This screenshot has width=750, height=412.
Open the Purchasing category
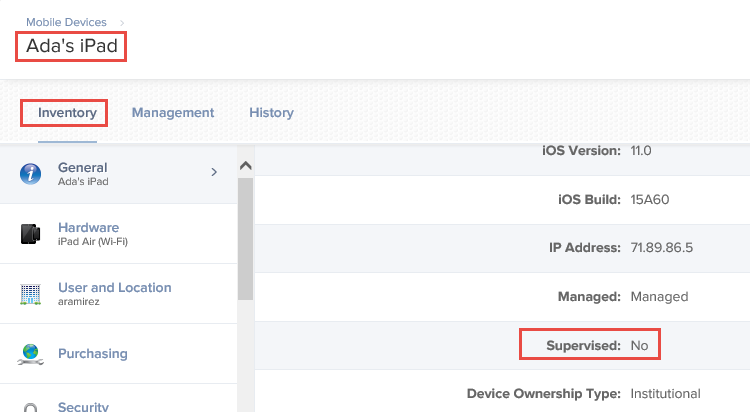pyautogui.click(x=119, y=353)
